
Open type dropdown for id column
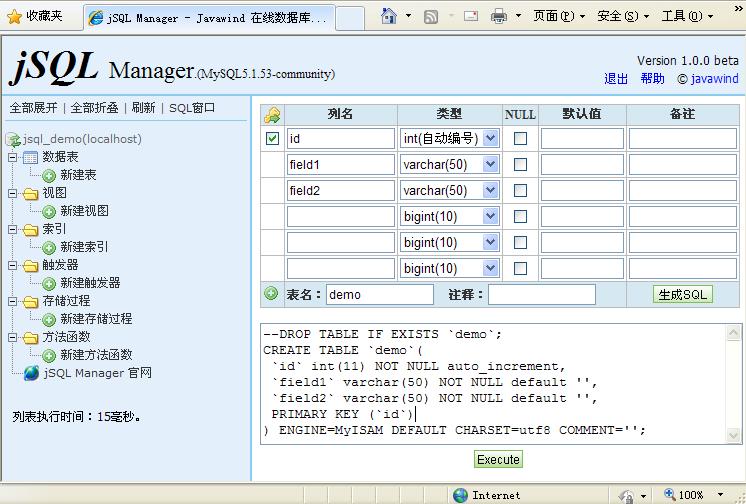(x=491, y=138)
